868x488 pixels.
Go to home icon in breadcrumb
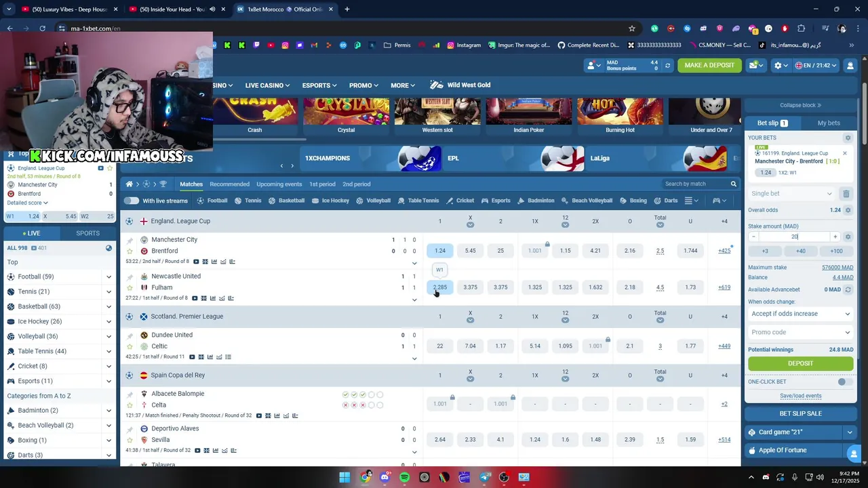click(x=129, y=184)
